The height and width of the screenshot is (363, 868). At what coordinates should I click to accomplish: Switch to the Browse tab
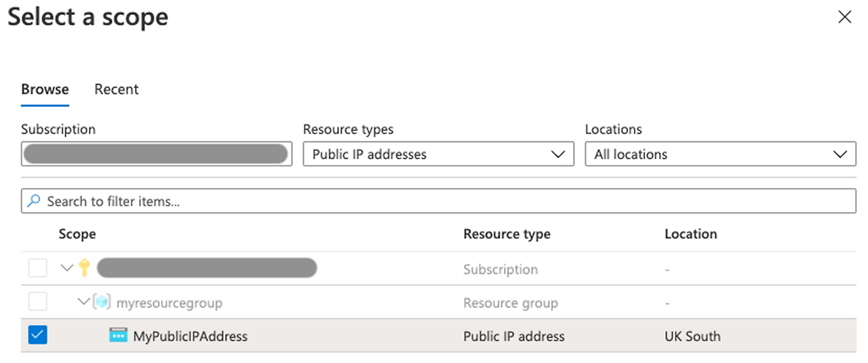pyautogui.click(x=45, y=89)
